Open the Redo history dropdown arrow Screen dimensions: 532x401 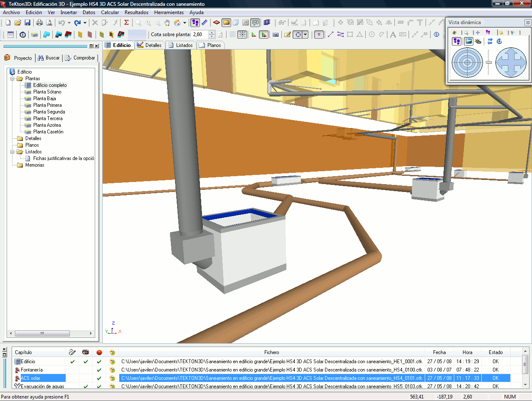(85, 23)
